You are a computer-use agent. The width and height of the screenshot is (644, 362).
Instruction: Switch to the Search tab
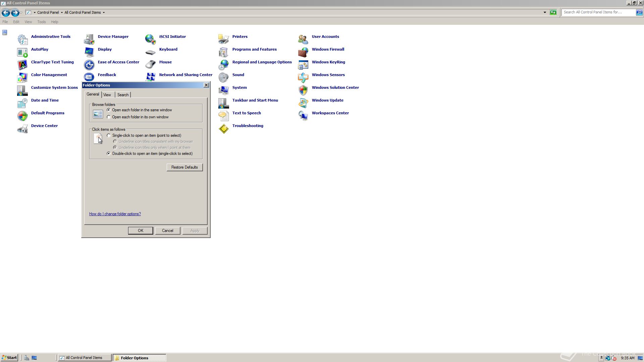point(123,95)
